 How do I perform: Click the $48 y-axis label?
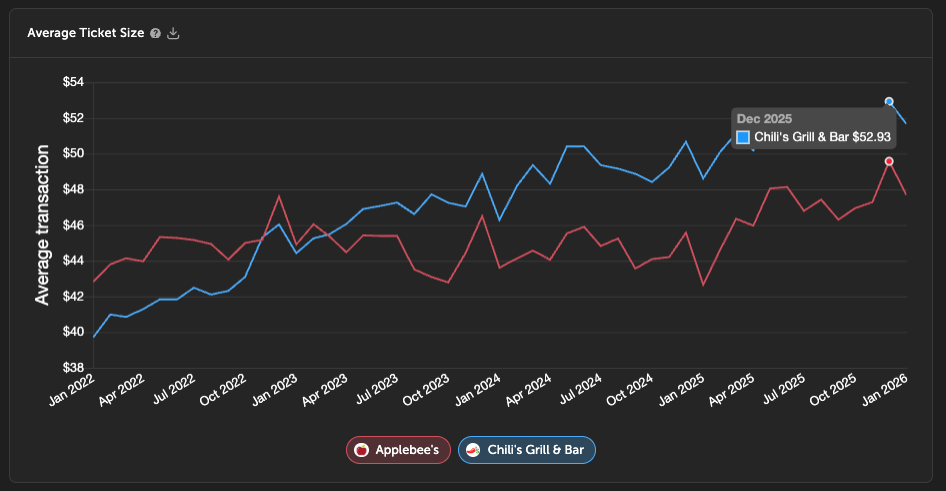[x=74, y=189]
